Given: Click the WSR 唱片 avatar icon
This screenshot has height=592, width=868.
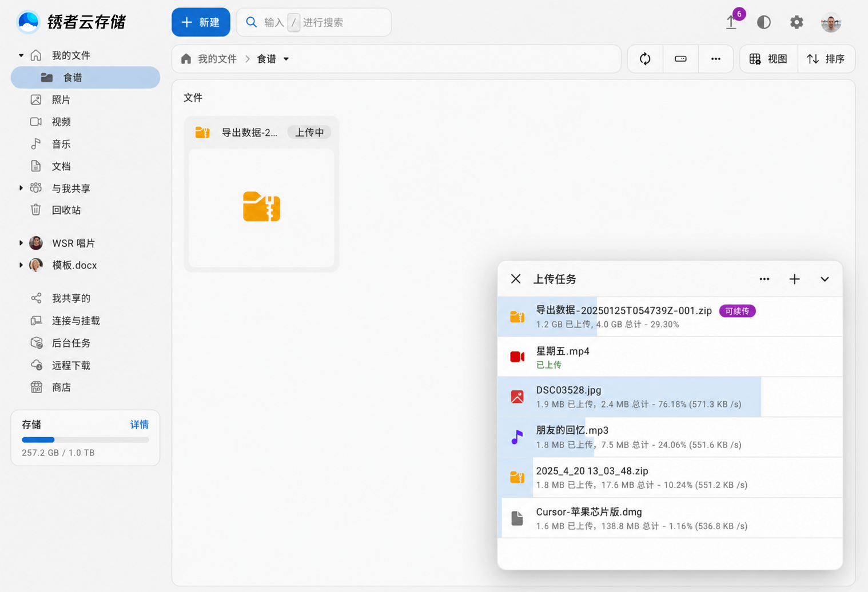Looking at the screenshot, I should pyautogui.click(x=36, y=243).
